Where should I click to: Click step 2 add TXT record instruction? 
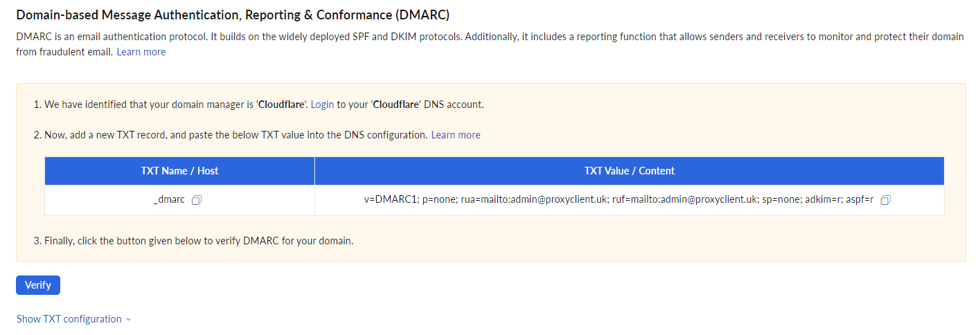click(x=231, y=135)
